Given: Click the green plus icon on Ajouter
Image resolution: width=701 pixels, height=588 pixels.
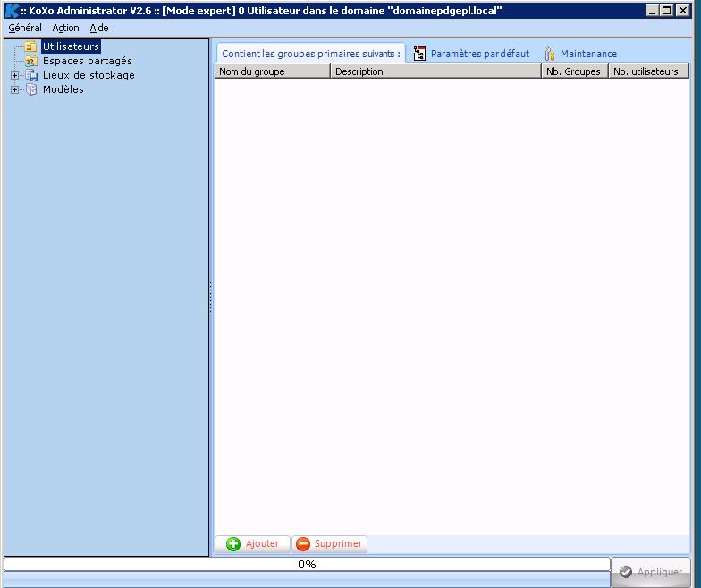Looking at the screenshot, I should pyautogui.click(x=232, y=543).
